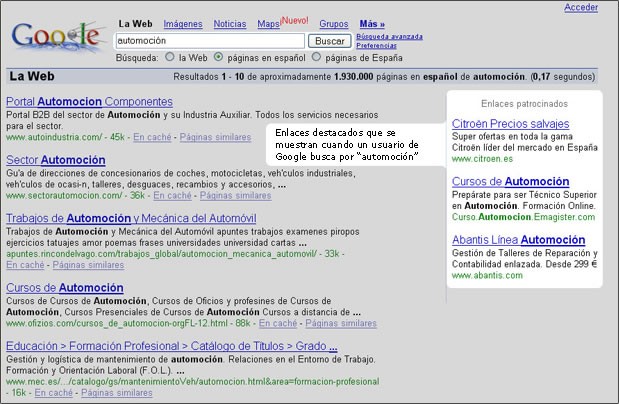Image resolution: width=619 pixels, height=404 pixels.
Task: Open 'En caché' for ofizios.com result
Action: [x=278, y=323]
